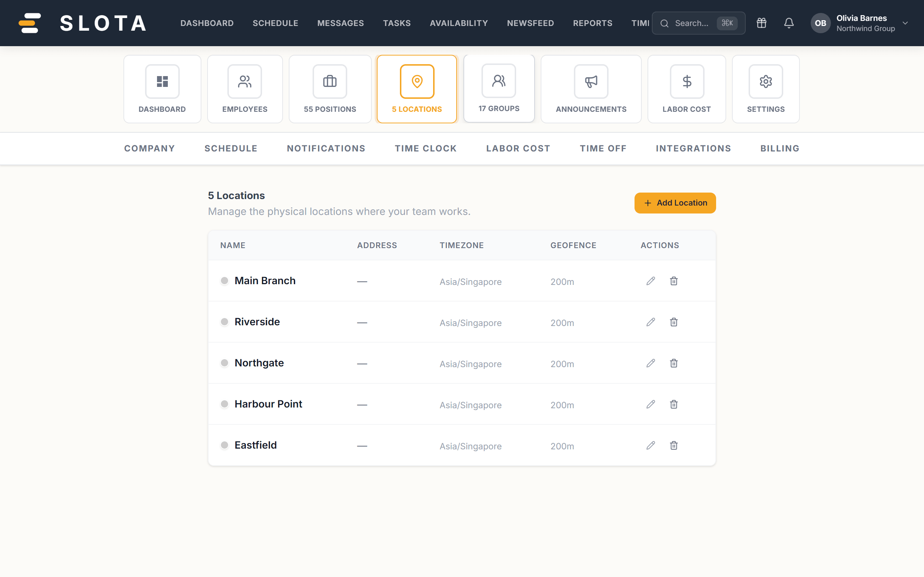This screenshot has height=577, width=924.
Task: Open the Olivia Barnes OB avatar
Action: (x=820, y=23)
